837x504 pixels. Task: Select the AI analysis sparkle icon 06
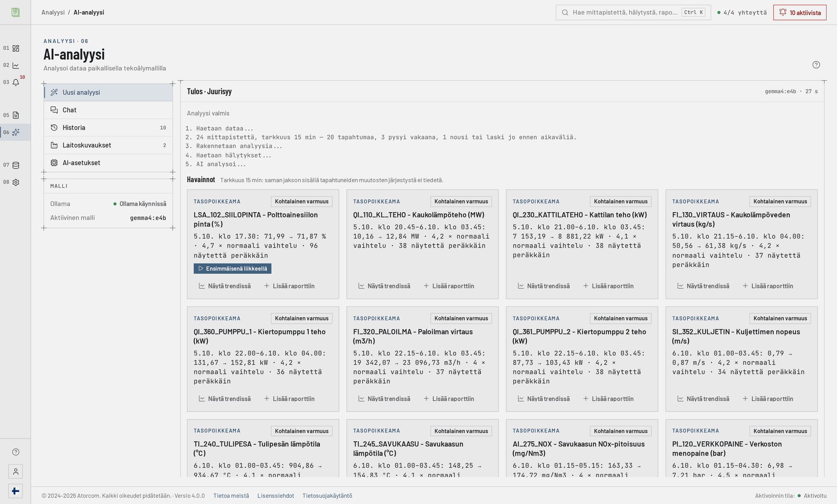coord(16,132)
